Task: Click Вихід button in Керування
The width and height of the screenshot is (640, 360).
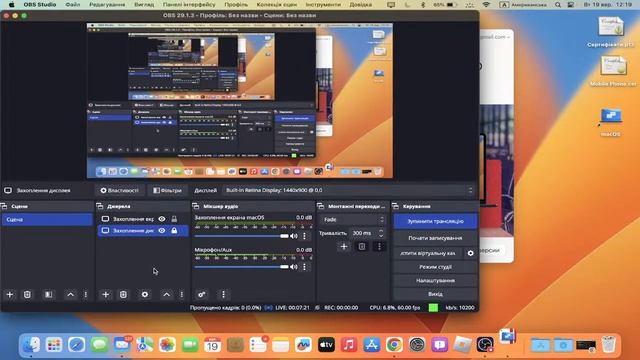Action: pos(436,294)
